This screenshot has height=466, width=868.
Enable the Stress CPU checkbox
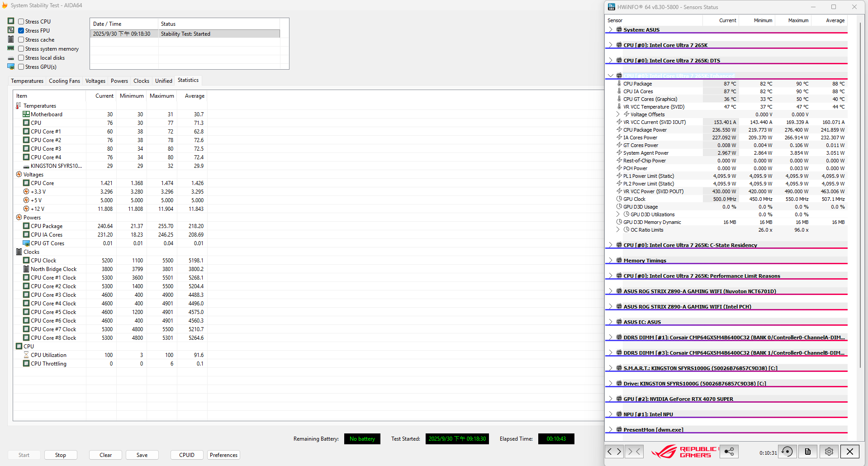(x=21, y=21)
